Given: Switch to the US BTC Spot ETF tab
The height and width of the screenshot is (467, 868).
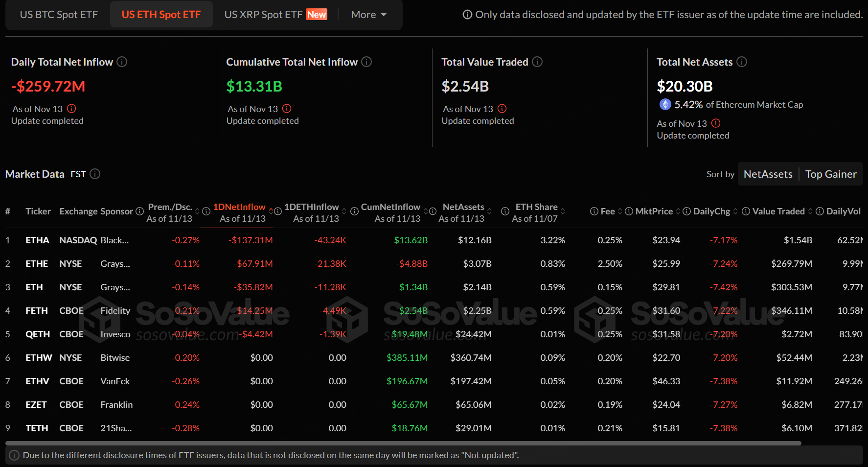Looking at the screenshot, I should tap(59, 15).
